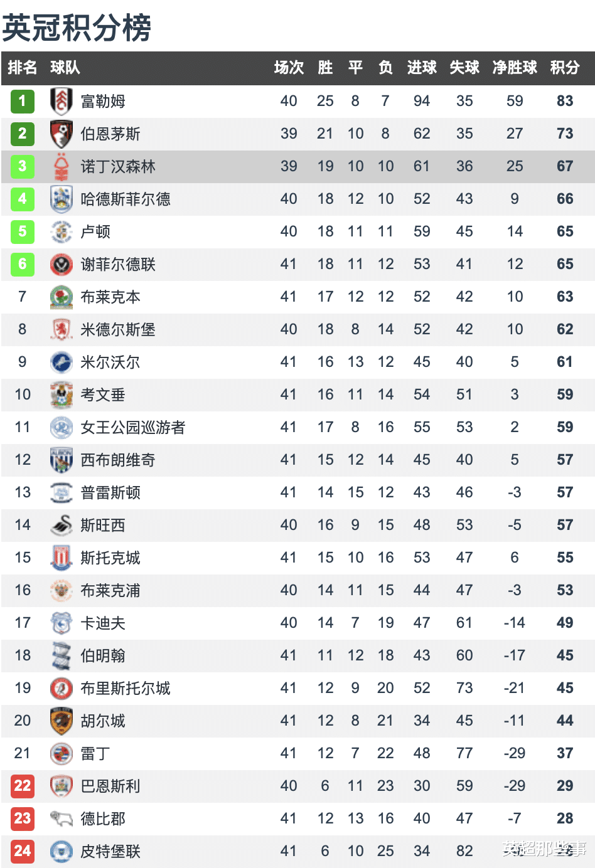Image resolution: width=595 pixels, height=868 pixels.
Task: Click the red rank 24 badge
Action: [23, 851]
